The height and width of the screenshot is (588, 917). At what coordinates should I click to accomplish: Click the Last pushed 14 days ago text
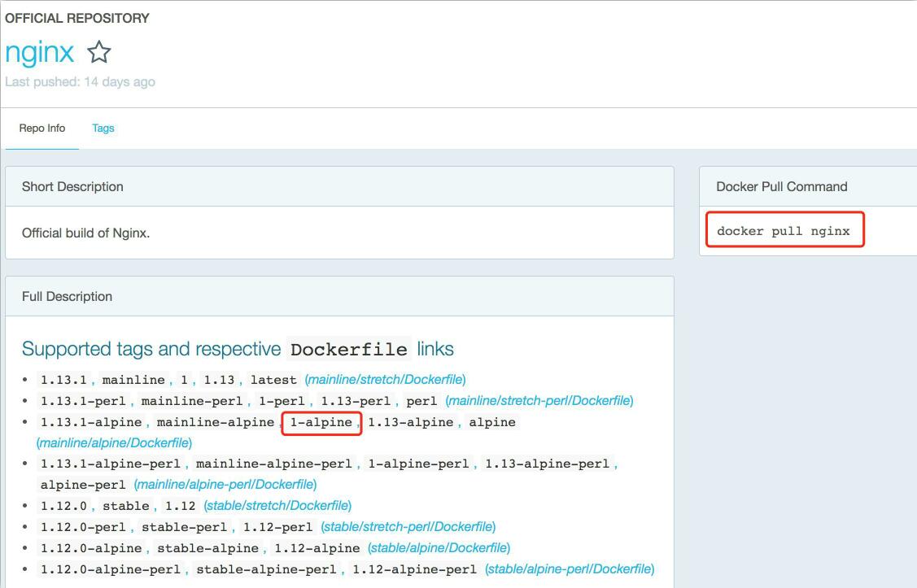(80, 82)
